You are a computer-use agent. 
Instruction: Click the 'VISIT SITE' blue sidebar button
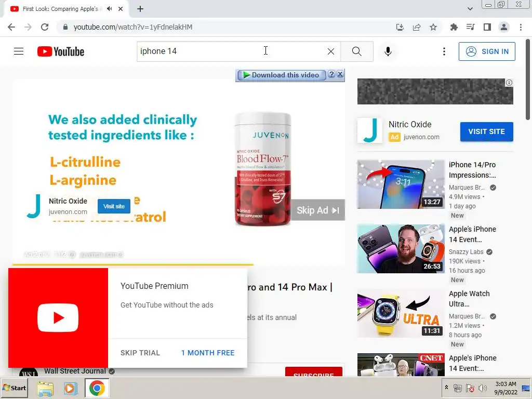(x=486, y=131)
